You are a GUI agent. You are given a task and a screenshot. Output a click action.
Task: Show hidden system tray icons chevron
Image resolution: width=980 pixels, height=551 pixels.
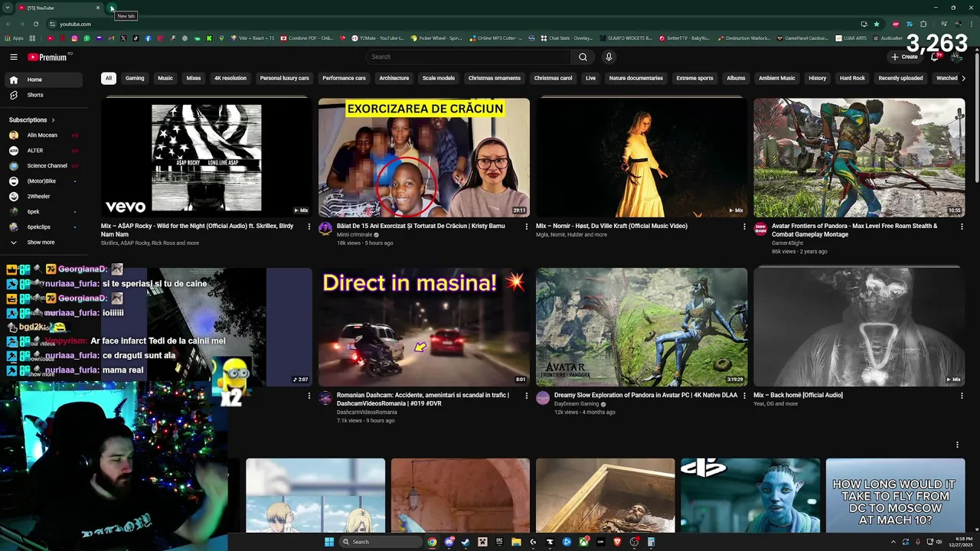(893, 542)
